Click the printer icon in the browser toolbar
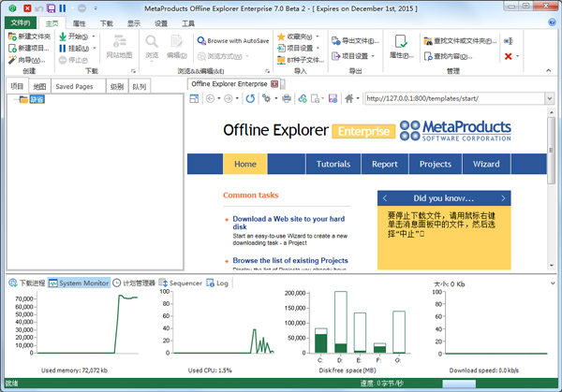The image size is (562, 392). (287, 98)
